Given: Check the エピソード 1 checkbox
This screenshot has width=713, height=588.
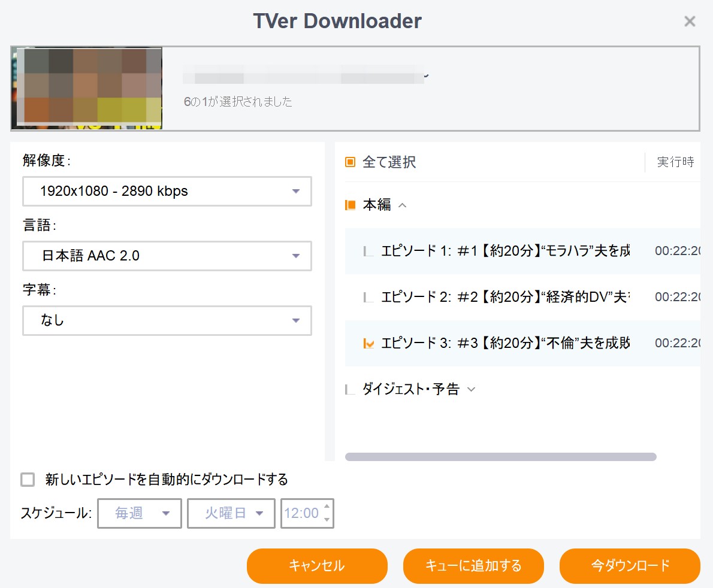Looking at the screenshot, I should [x=368, y=251].
